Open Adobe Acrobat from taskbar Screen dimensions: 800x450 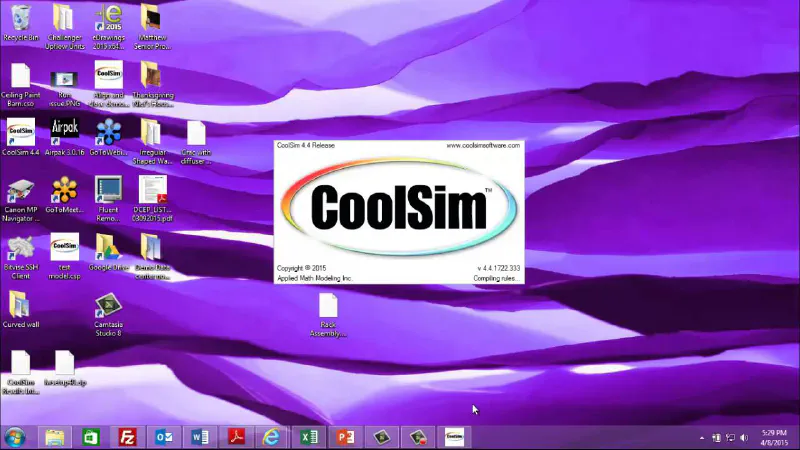point(236,437)
